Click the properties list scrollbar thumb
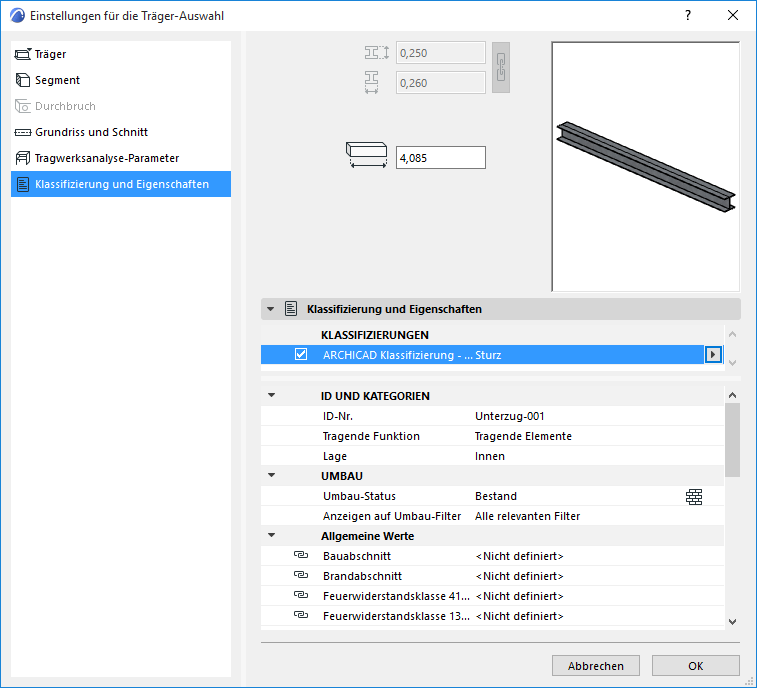 [x=732, y=440]
